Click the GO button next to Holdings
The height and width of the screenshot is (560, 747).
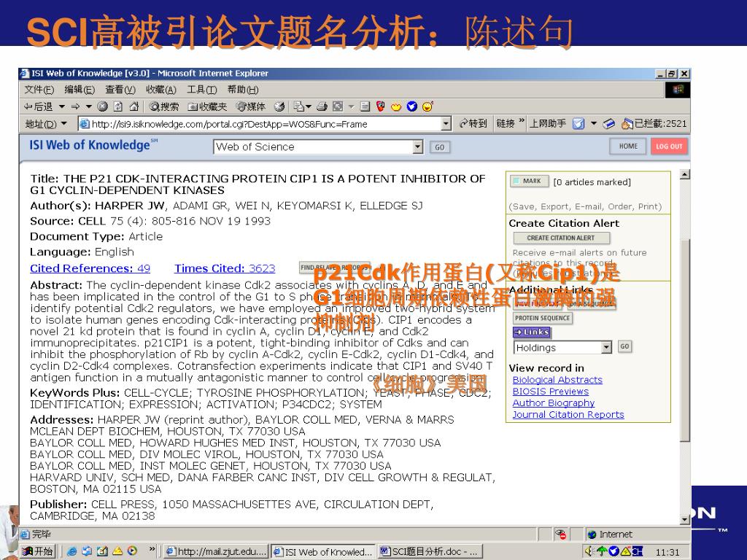624,346
